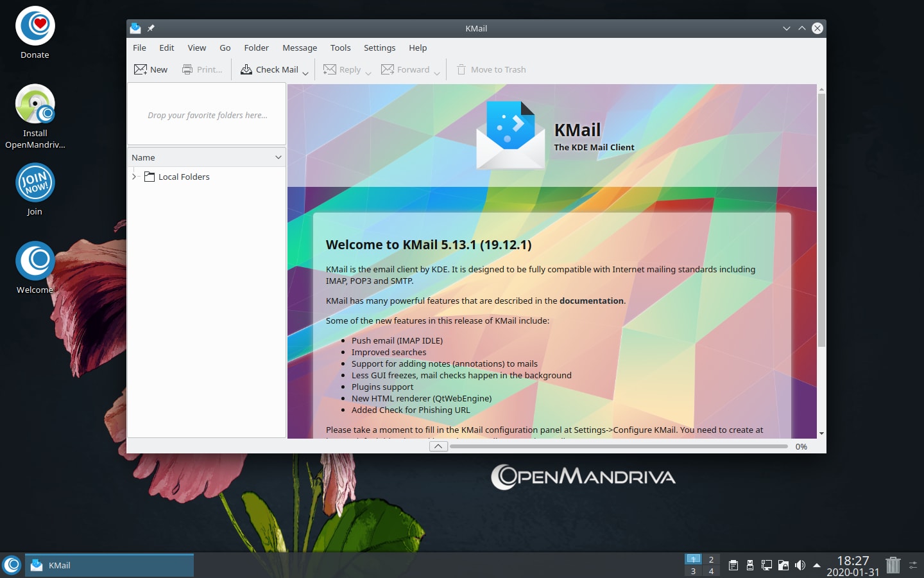Launch Install OpenMandriva desktop icon
The width and height of the screenshot is (924, 578).
35,105
